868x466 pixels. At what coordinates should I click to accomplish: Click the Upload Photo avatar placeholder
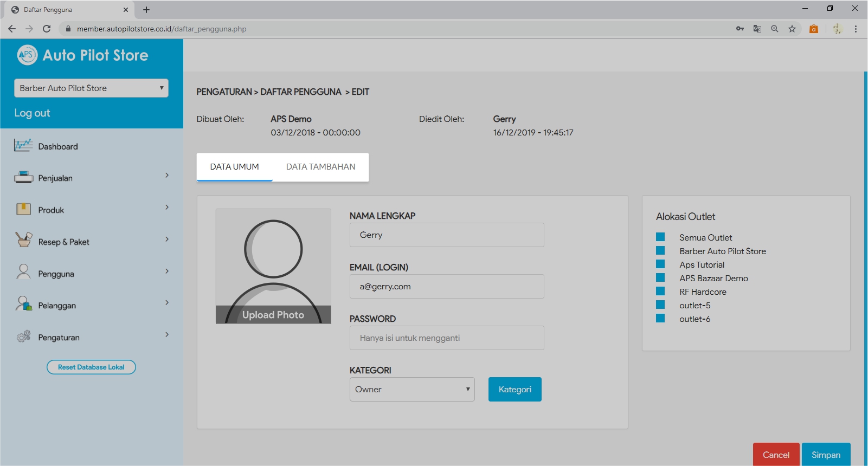click(x=273, y=266)
